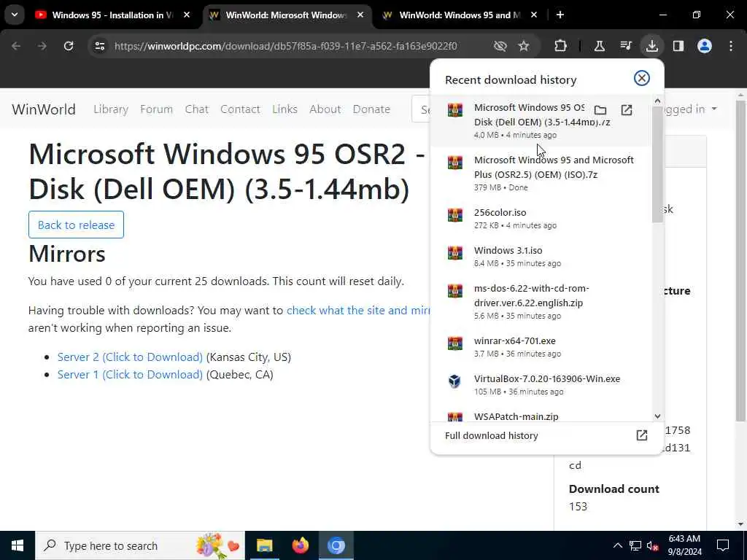Click the tracking protection eye icon
The width and height of the screenshot is (747, 560).
pos(500,46)
